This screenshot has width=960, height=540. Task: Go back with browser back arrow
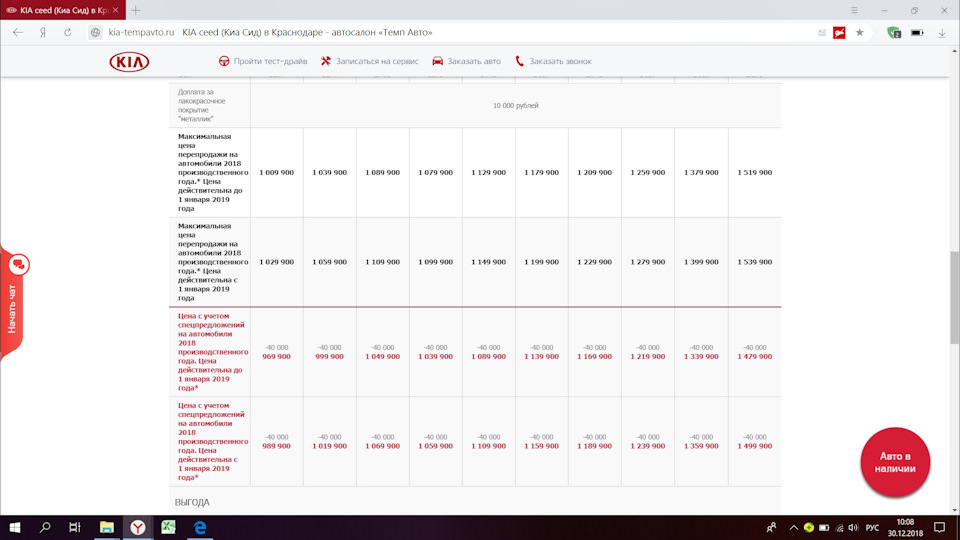click(18, 32)
